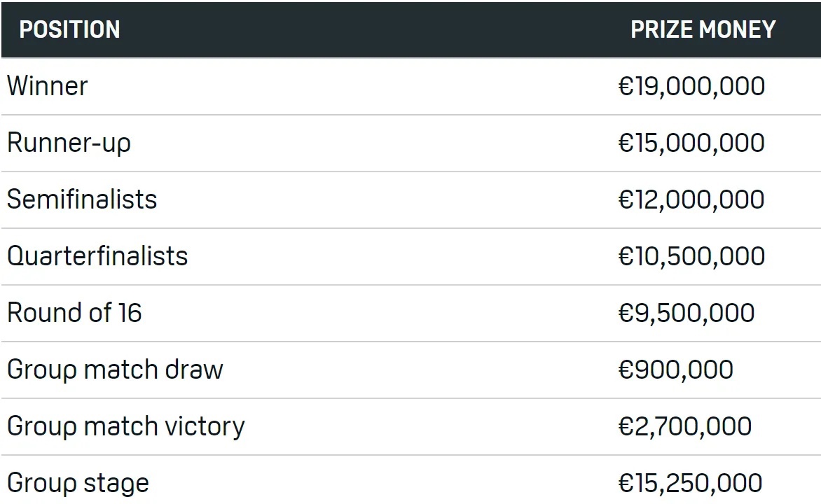Click the blank middle of Winner row
Viewport: 821px width, 504px height.
350,86
